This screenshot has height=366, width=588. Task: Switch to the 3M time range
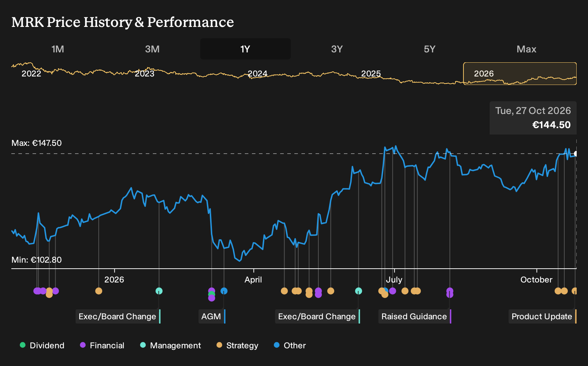coord(152,49)
